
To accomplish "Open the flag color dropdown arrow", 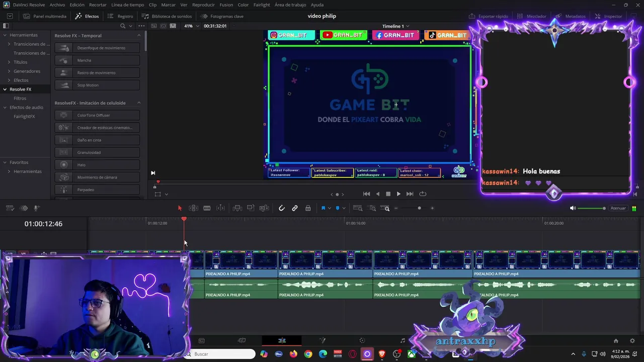I will pos(330,208).
